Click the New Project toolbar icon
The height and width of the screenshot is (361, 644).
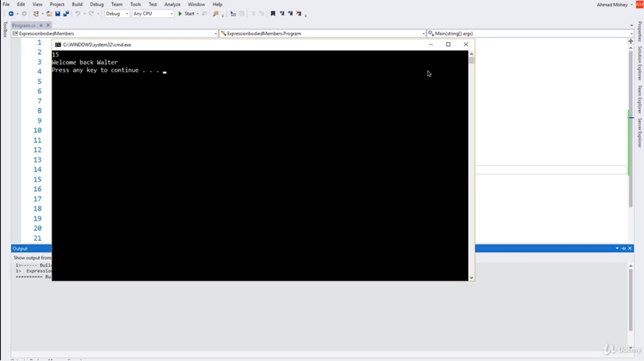point(36,14)
